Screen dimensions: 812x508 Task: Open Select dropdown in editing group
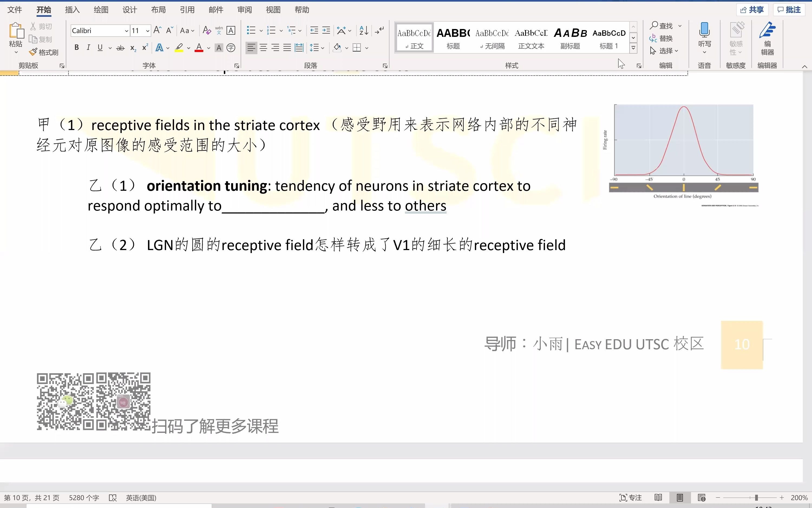[664, 51]
